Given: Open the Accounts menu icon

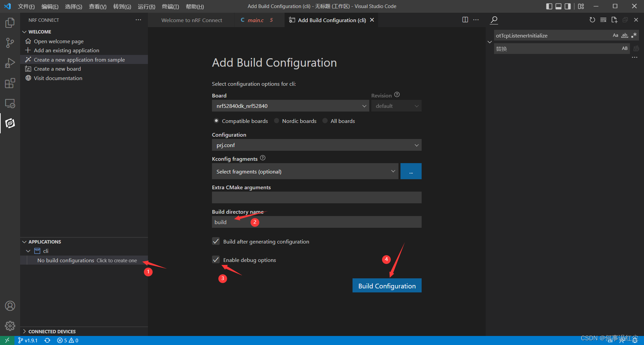Looking at the screenshot, I should coord(10,306).
